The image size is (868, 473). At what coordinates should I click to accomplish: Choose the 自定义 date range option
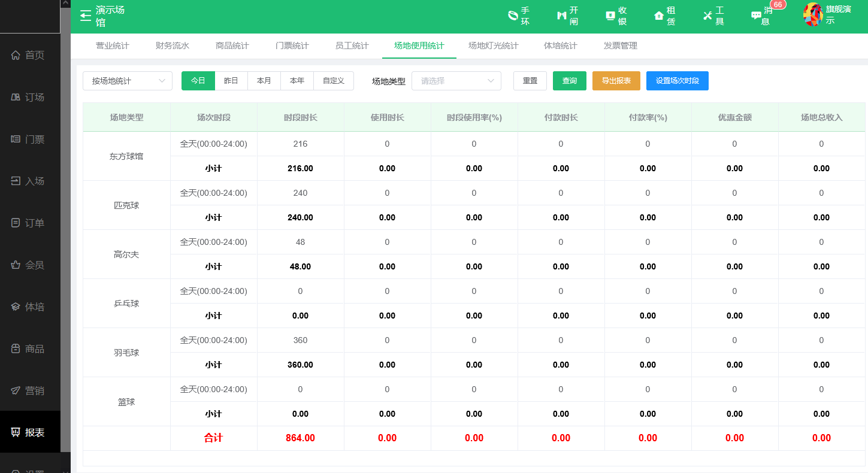click(x=334, y=81)
